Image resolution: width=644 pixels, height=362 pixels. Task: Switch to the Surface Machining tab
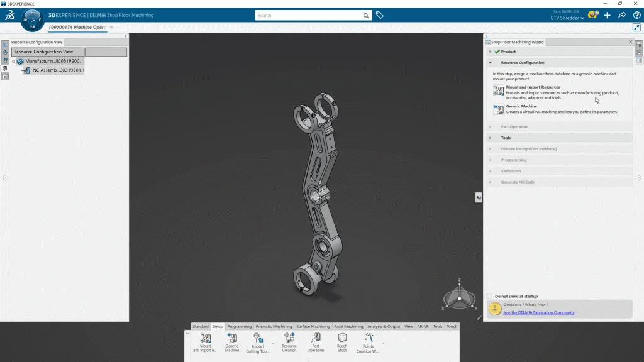[x=313, y=327]
